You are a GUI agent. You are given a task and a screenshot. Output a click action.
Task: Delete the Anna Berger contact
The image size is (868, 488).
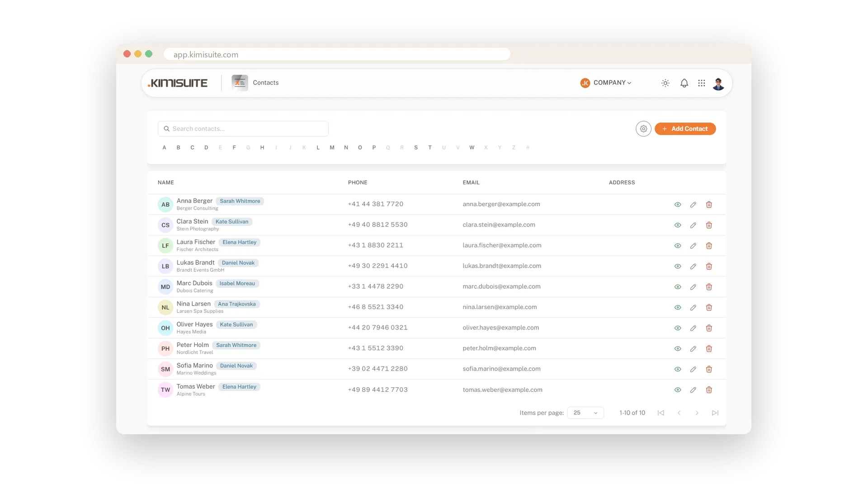(x=709, y=205)
